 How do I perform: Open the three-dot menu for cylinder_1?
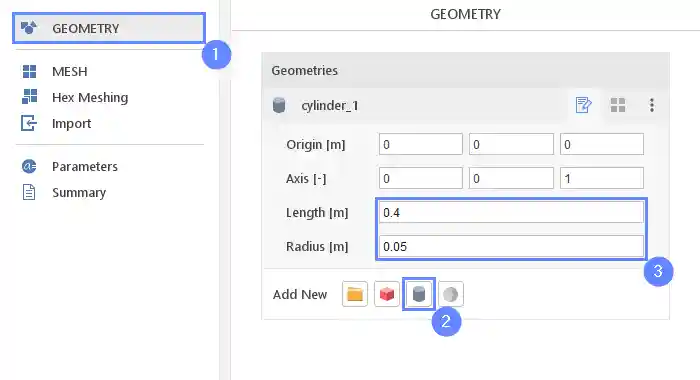[652, 105]
